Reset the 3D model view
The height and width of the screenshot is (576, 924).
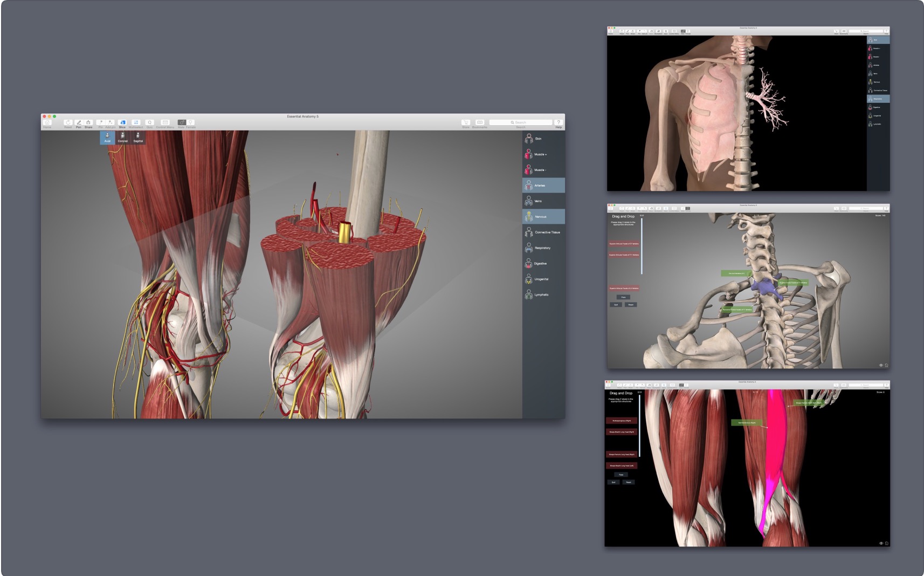click(x=68, y=123)
